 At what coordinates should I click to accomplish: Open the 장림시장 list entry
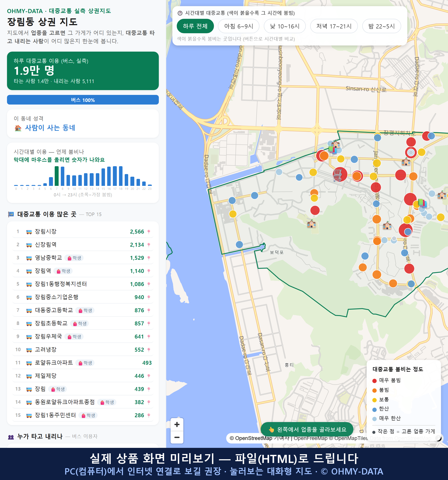tap(83, 232)
